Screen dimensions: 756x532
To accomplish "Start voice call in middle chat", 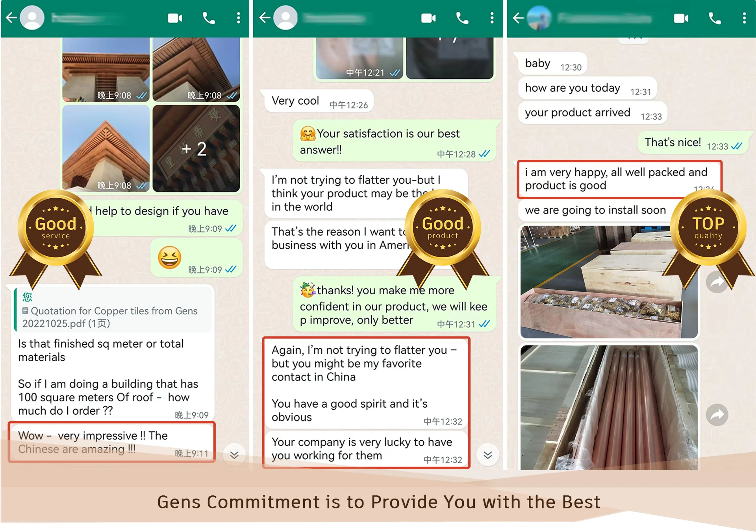I will pos(462,18).
